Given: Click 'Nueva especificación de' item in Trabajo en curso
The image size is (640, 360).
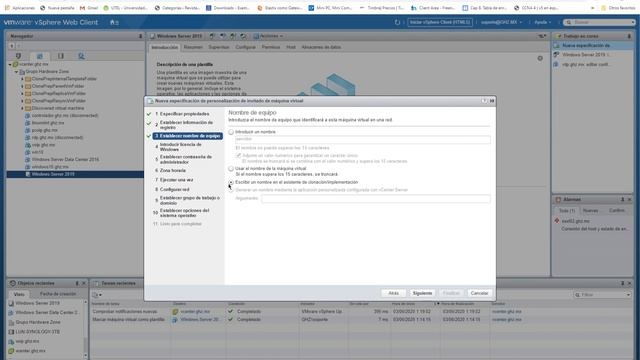Looking at the screenshot, I should 591,46.
